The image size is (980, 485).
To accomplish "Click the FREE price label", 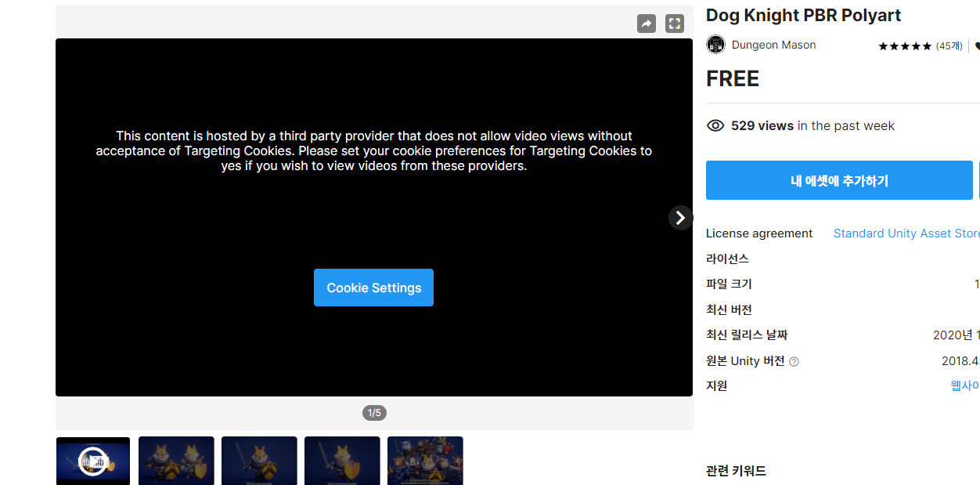I will tap(733, 79).
